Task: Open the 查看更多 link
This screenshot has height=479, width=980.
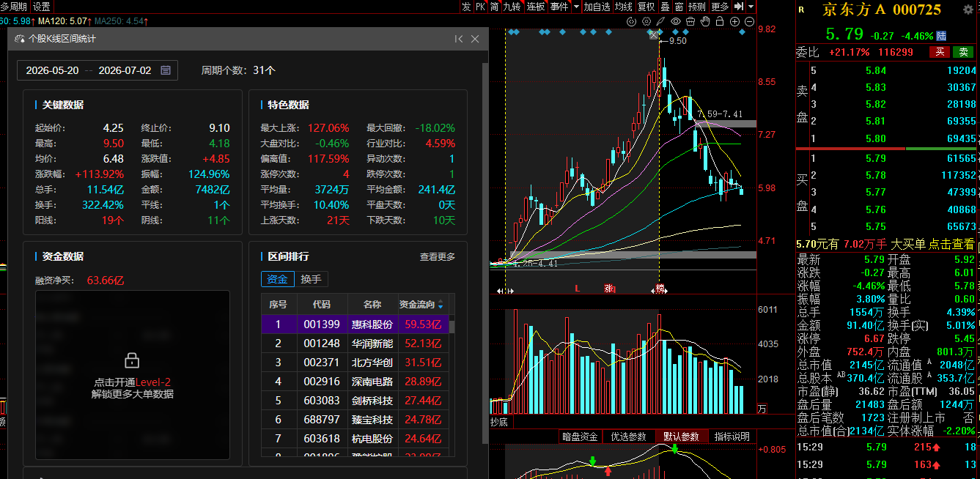Action: tap(438, 257)
